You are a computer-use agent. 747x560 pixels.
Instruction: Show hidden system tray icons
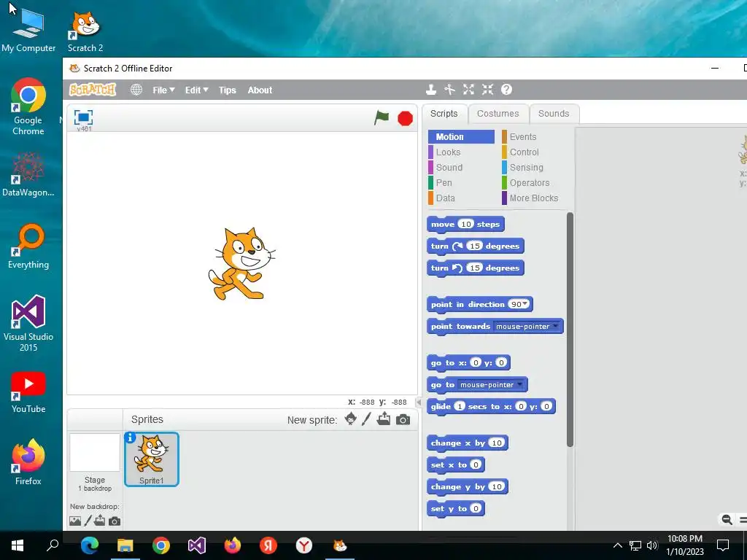(x=617, y=545)
